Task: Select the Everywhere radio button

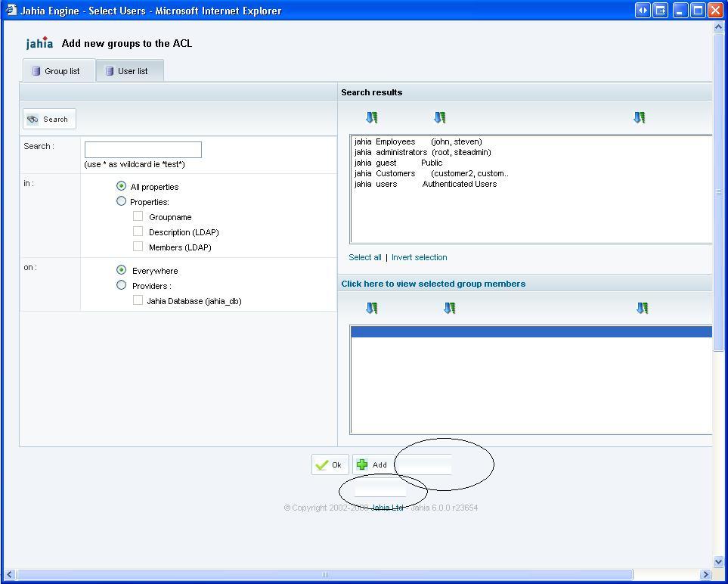Action: [x=121, y=270]
